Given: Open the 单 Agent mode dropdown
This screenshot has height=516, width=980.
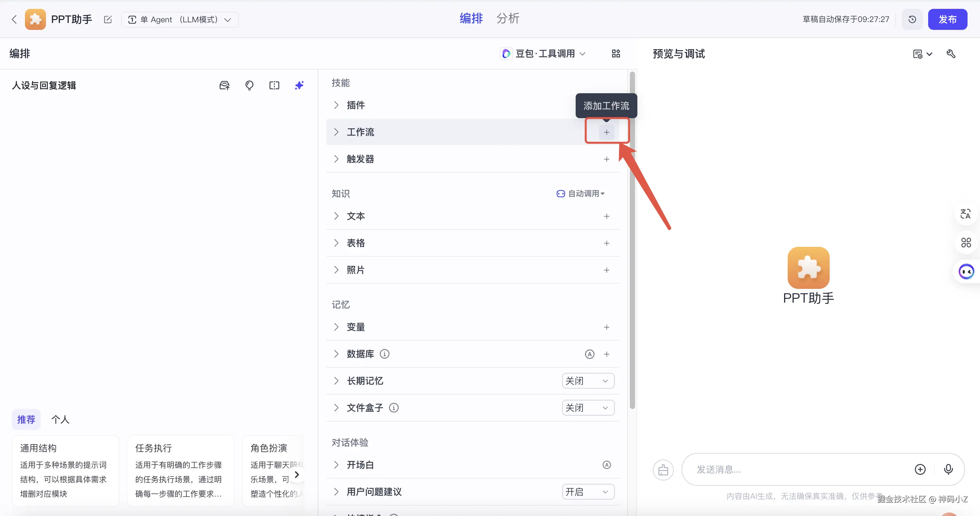Looking at the screenshot, I should pos(180,19).
